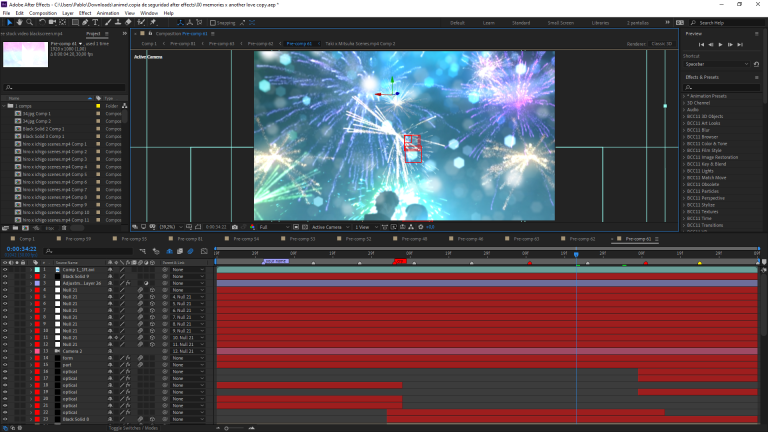Click the Search Help field

(x=729, y=23)
